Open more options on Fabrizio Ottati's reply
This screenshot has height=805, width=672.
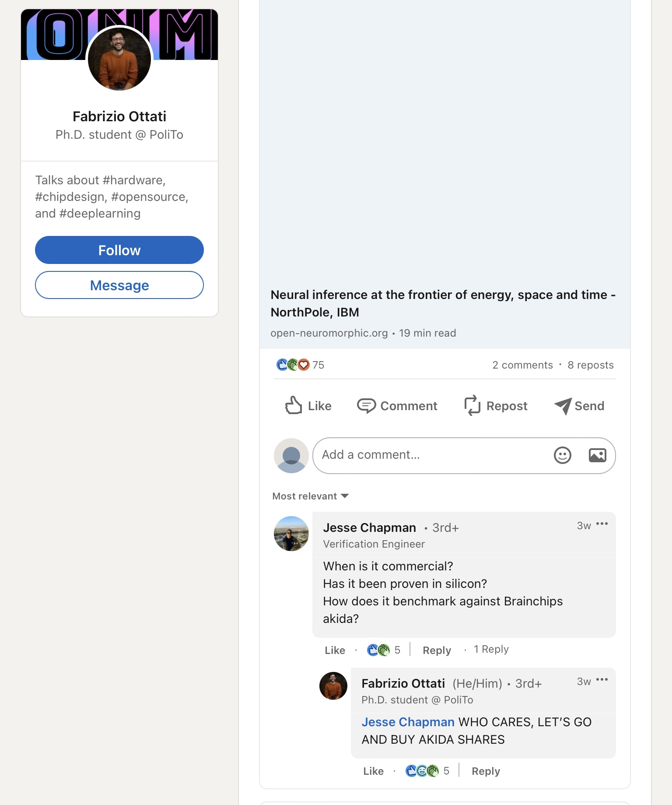pos(602,680)
